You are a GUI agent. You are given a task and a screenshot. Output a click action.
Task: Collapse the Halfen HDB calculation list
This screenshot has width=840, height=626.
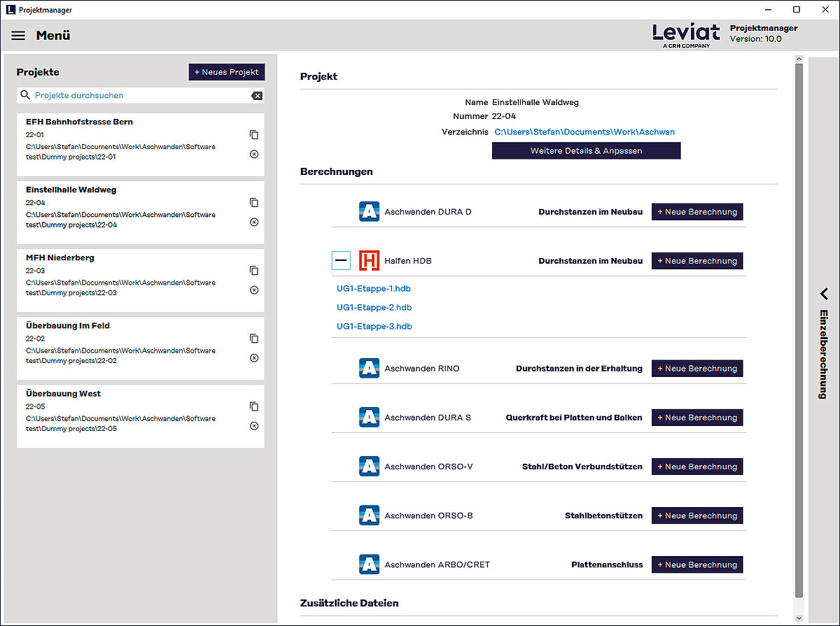(341, 261)
